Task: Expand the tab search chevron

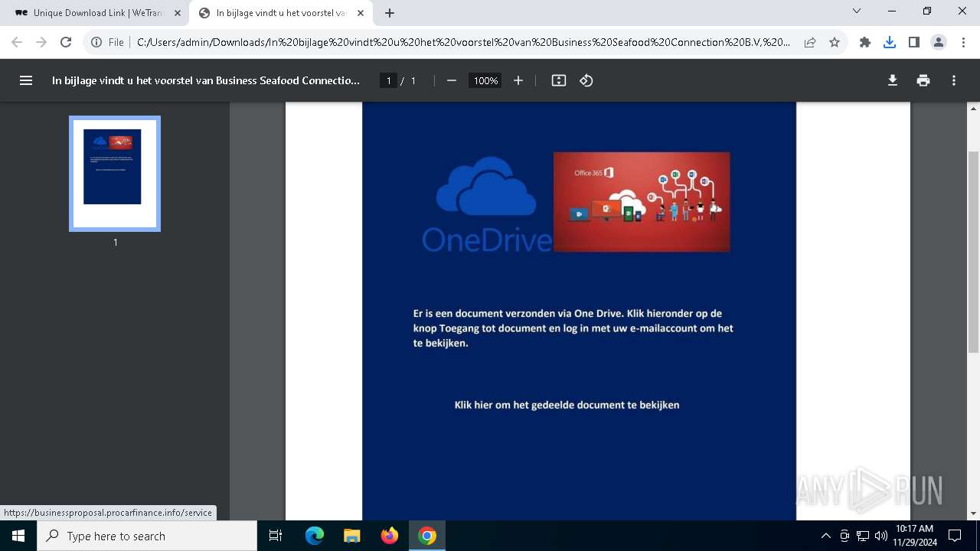Action: [857, 11]
